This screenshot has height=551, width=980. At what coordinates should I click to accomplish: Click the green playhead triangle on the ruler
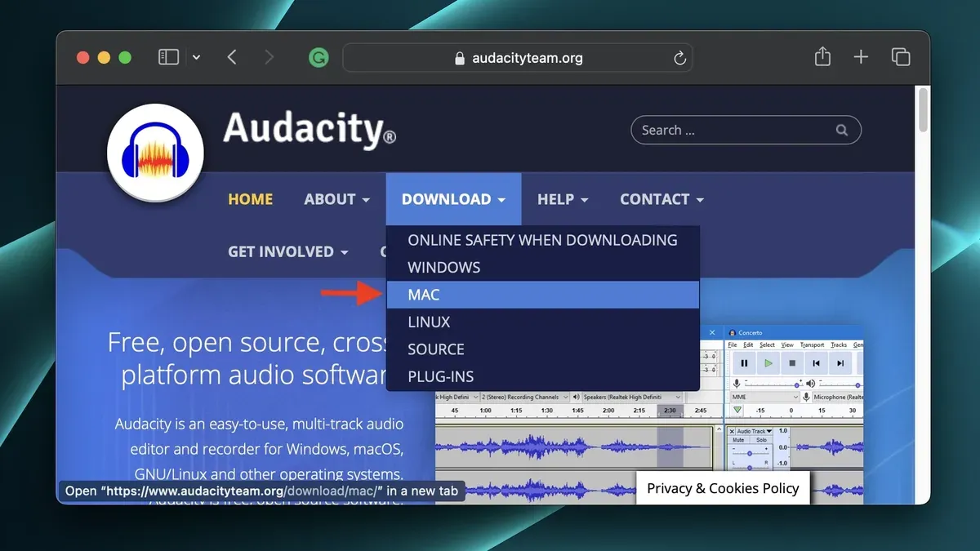coord(737,410)
